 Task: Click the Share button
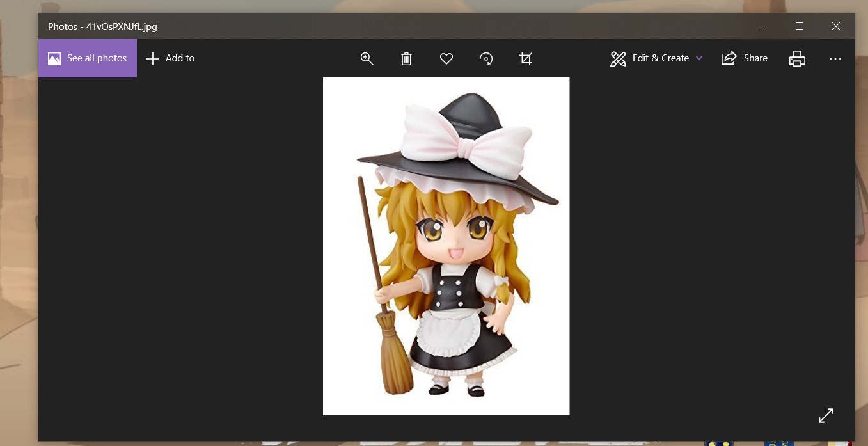click(x=745, y=58)
